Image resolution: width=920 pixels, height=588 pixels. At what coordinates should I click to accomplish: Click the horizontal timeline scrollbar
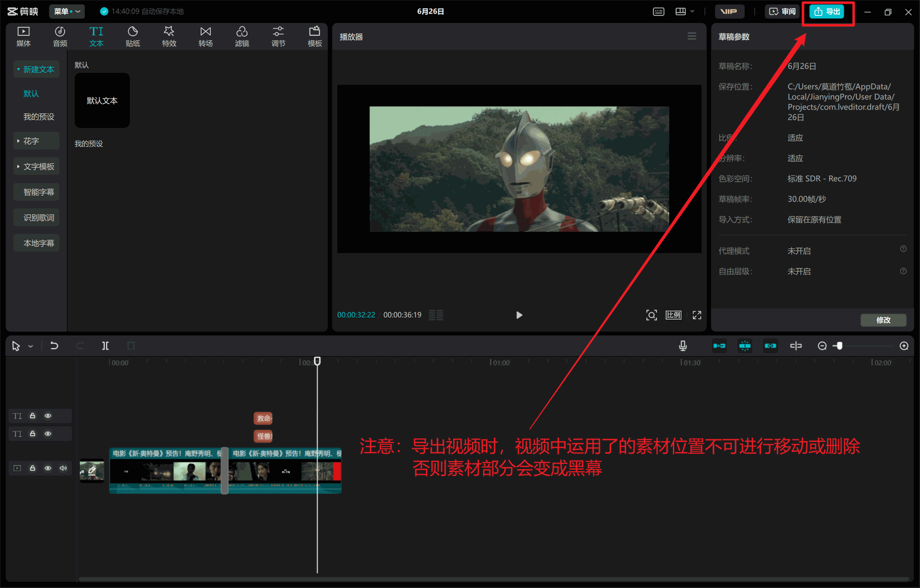pos(494,579)
